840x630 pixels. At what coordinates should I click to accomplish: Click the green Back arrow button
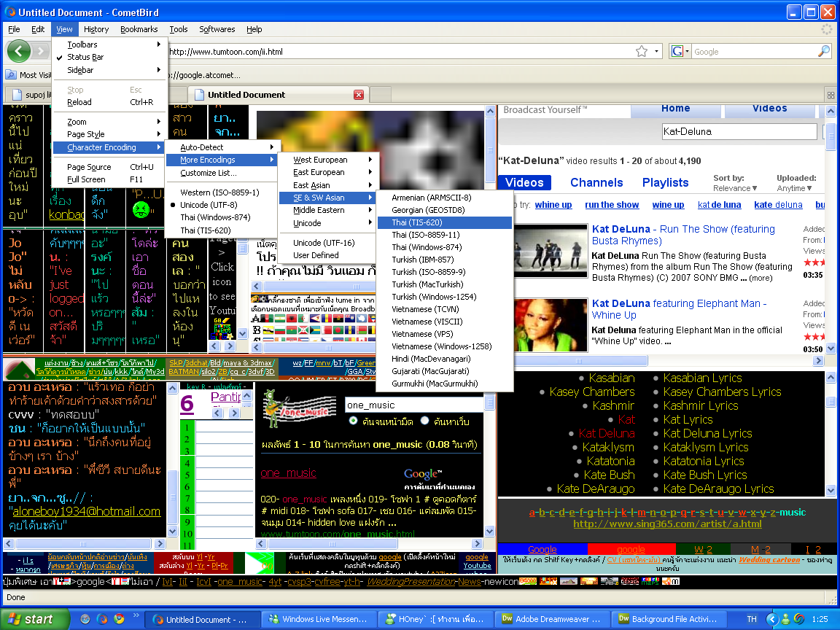pos(19,51)
